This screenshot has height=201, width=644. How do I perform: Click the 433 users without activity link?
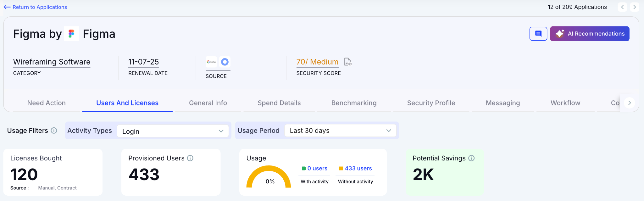coord(358,168)
